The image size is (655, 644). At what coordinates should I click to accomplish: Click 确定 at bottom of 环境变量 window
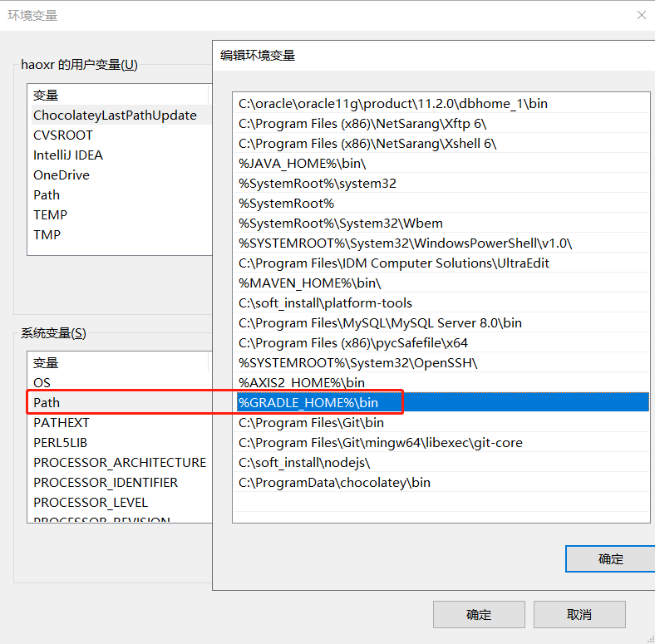click(x=479, y=614)
